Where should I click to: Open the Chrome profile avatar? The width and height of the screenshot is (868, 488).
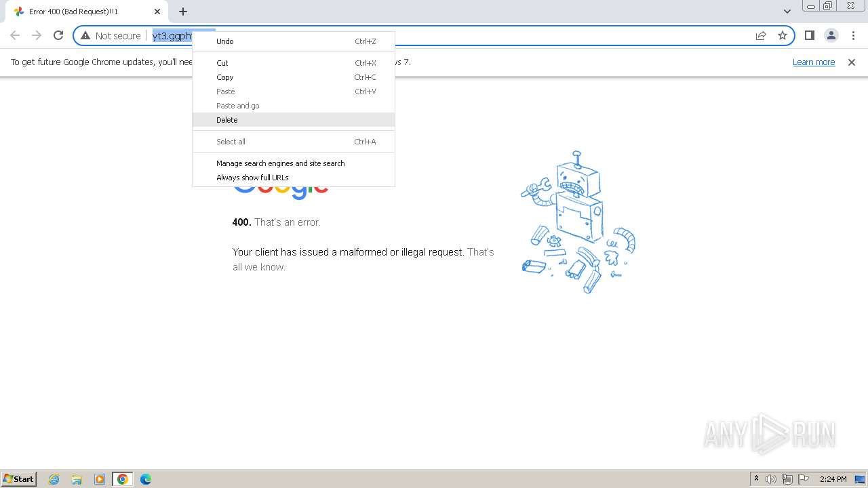831,35
